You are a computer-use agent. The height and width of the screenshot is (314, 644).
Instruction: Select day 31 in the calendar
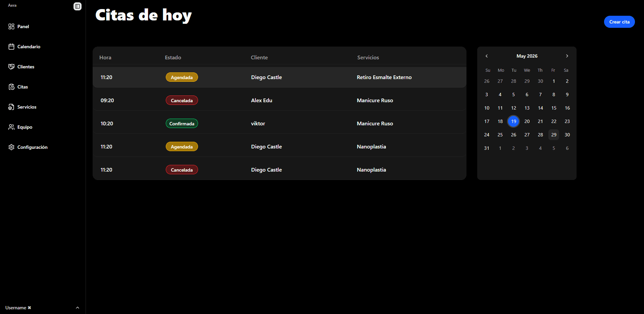coord(487,148)
